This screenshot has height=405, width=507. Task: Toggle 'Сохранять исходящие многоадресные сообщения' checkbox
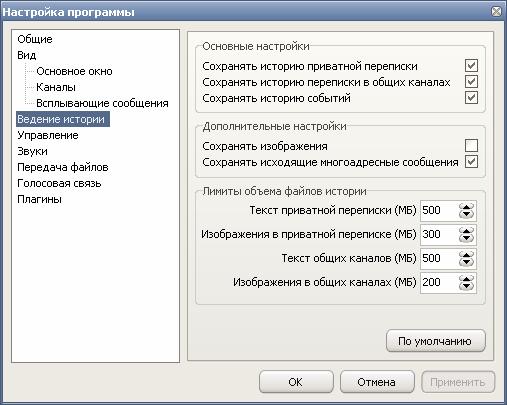(x=471, y=162)
